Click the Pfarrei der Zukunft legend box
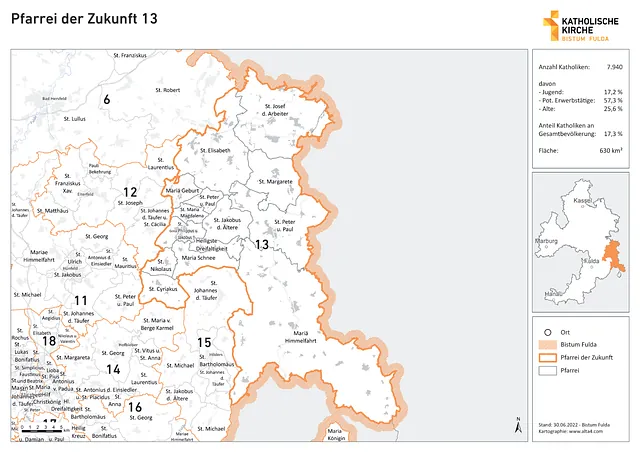This screenshot has width=640, height=452. (x=547, y=357)
